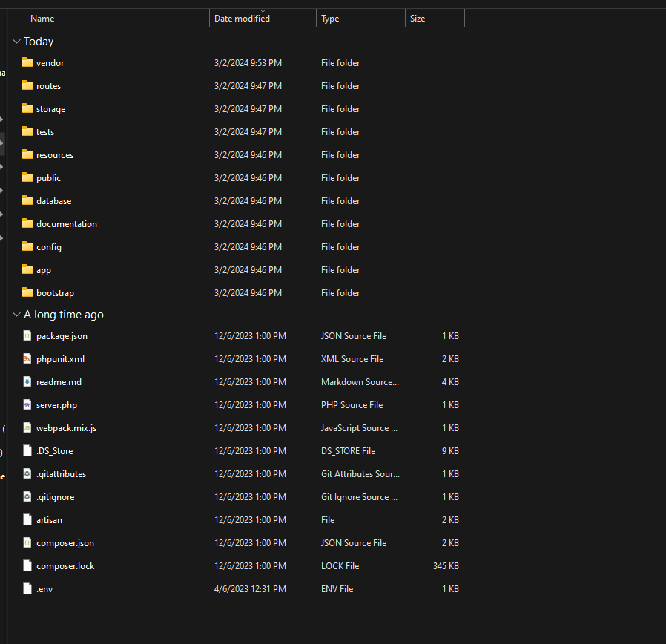Click the A long time ago heading text
The width and height of the screenshot is (666, 644).
click(x=64, y=315)
